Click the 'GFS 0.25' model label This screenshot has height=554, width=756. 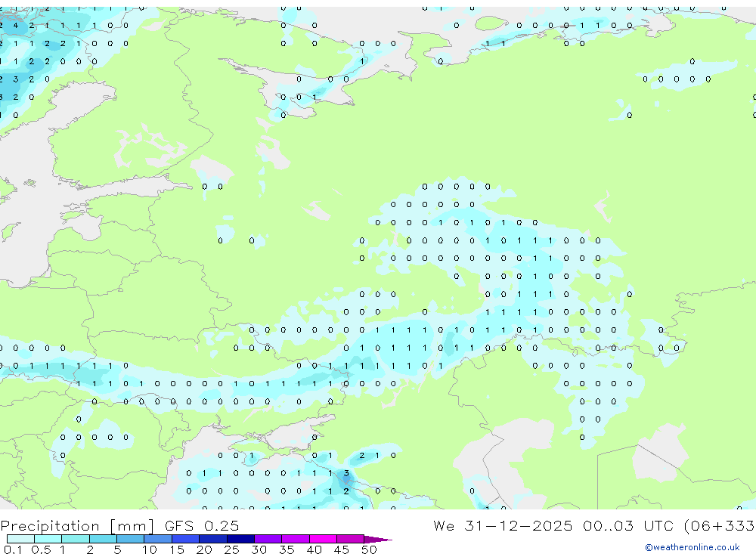pos(202,525)
